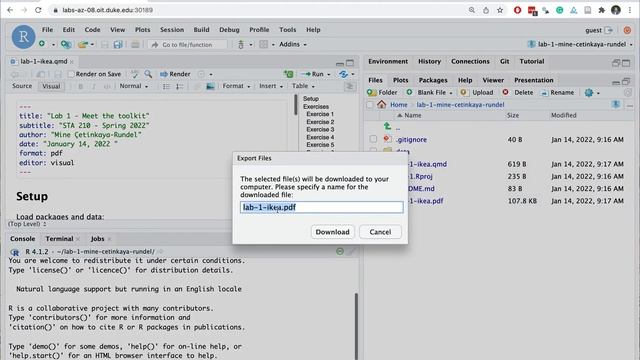Open the Session menu
This screenshot has height=360, width=640.
(172, 30)
